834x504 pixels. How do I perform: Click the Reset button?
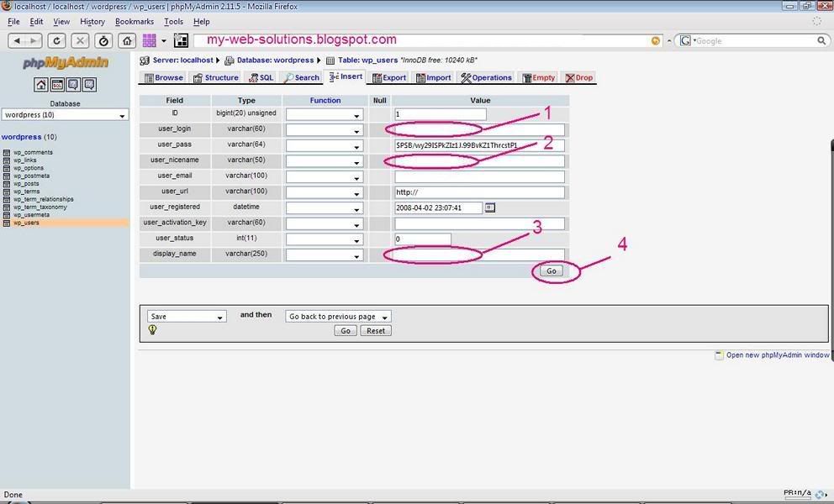[376, 331]
